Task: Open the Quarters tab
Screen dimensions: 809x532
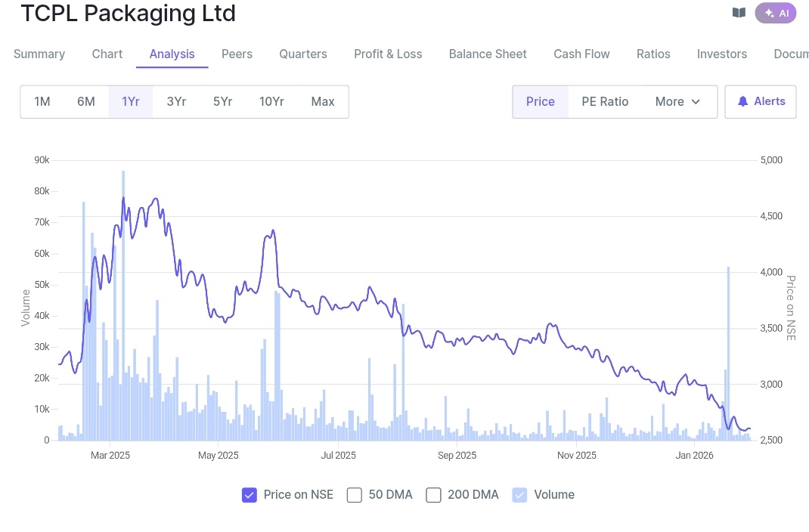Action: (x=302, y=54)
